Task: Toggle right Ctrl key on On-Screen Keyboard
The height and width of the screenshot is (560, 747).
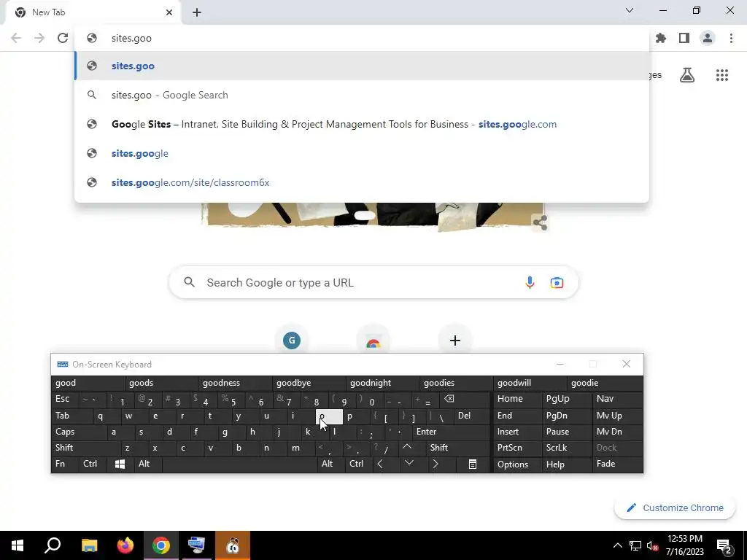Action: point(359,464)
